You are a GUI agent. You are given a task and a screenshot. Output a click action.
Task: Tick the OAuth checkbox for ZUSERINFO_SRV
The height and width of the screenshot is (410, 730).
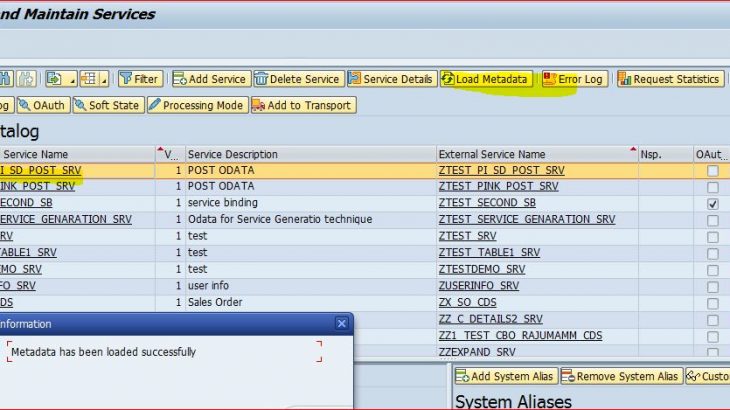[x=712, y=286]
